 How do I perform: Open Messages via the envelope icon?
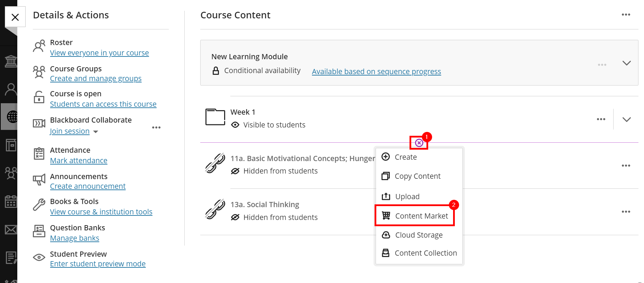pos(10,230)
